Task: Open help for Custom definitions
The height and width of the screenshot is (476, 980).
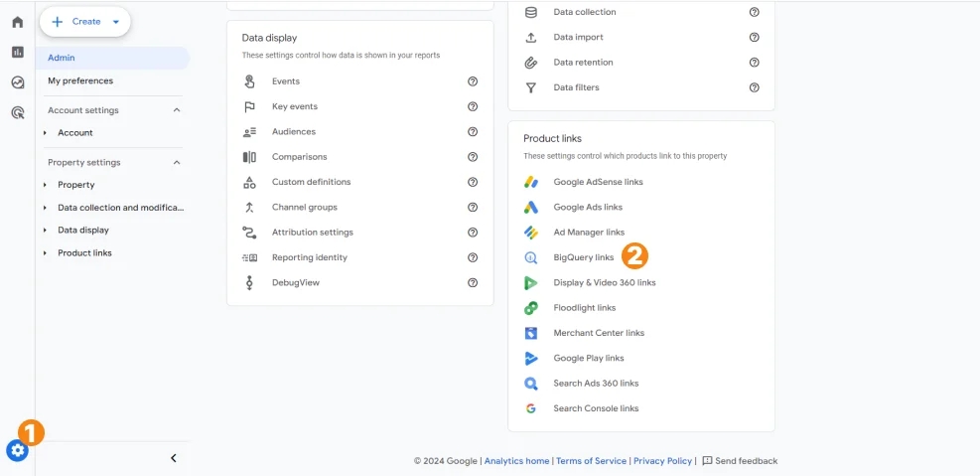Action: point(473,182)
